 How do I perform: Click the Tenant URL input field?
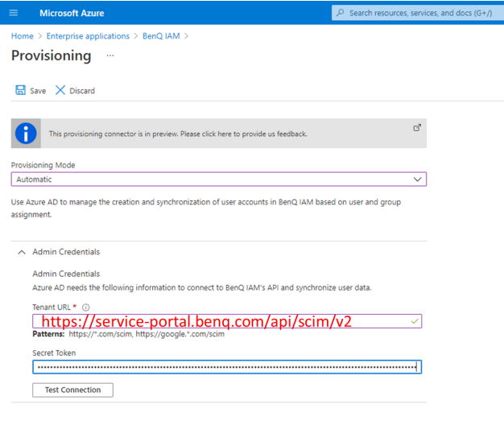click(227, 321)
